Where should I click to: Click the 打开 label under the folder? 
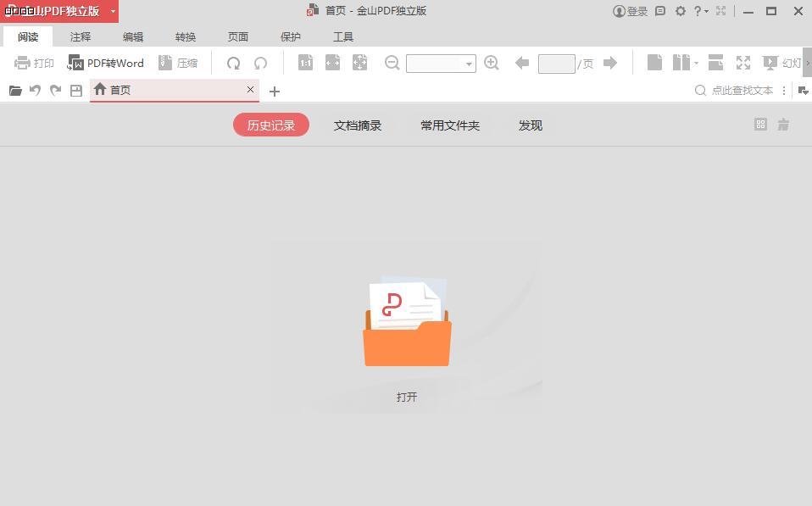pos(407,398)
